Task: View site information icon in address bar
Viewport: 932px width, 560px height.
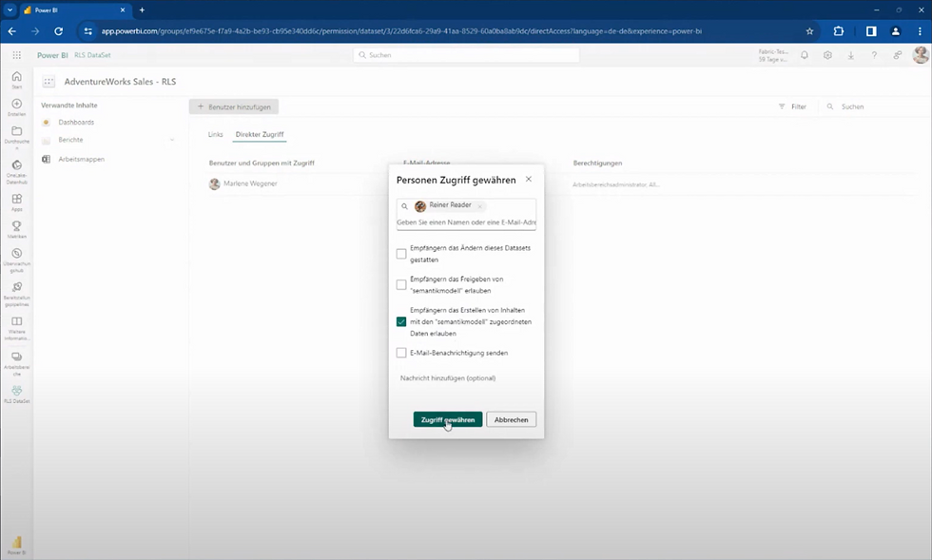Action: point(87,31)
